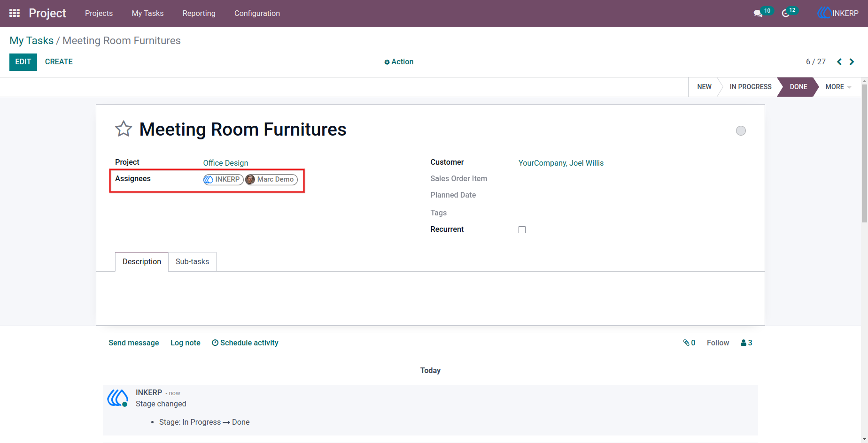Click Log note in the chatter
This screenshot has width=868, height=443.
(185, 343)
